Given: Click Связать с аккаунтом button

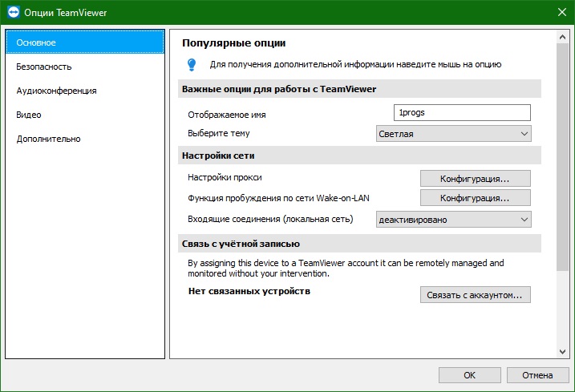Looking at the screenshot, I should (x=476, y=295).
